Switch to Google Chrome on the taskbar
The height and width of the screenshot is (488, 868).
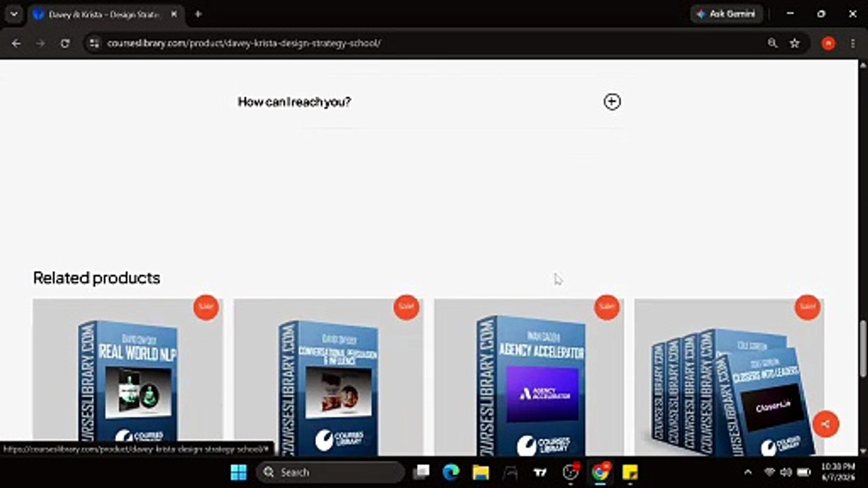(600, 472)
